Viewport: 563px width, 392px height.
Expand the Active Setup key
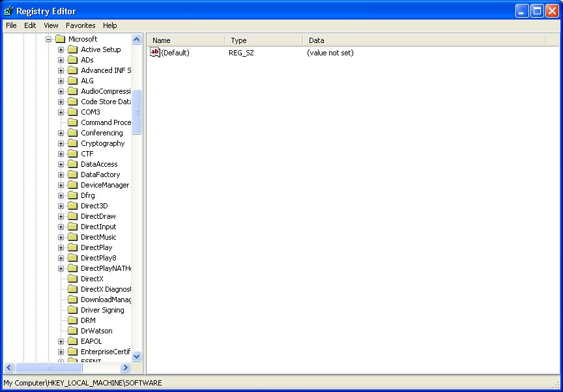(61, 49)
